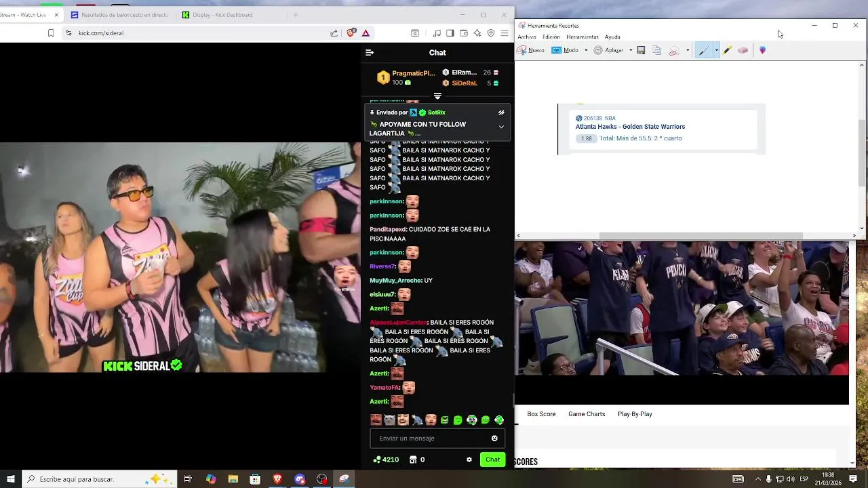The width and height of the screenshot is (868, 488).
Task: Open the Aplazar delay dropdown arrow
Action: 631,50
